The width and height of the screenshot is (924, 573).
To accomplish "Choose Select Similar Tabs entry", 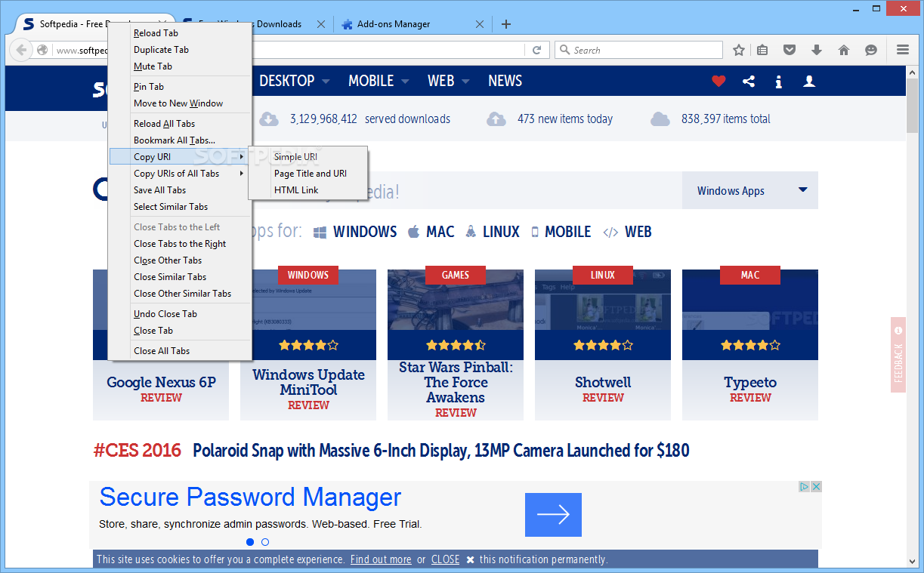I will [x=180, y=207].
